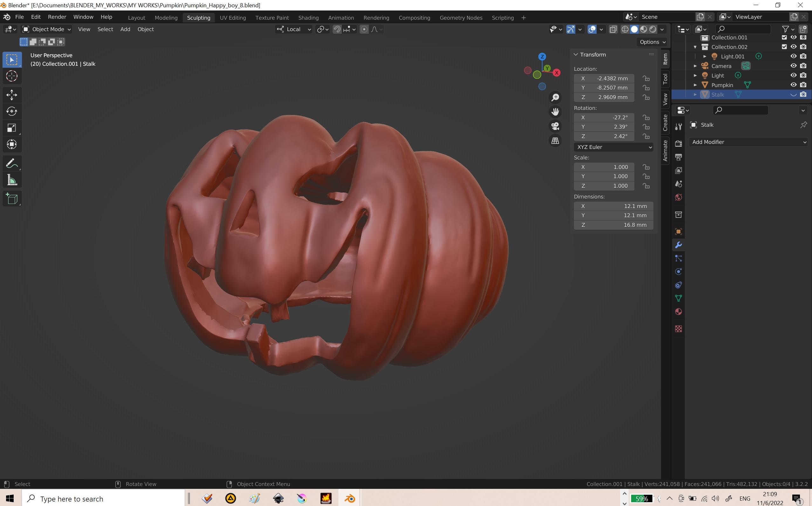
Task: Open the Sculpting workspace tab
Action: tap(198, 17)
